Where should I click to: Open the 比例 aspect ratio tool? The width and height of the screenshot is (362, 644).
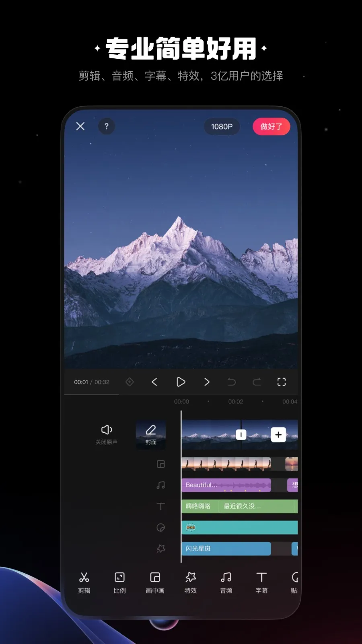click(x=119, y=582)
